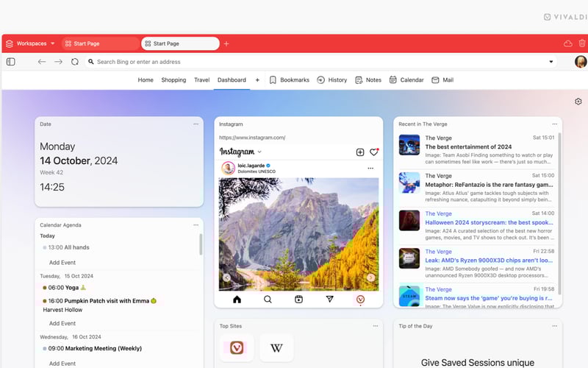This screenshot has width=588, height=368.
Task: Open the Travel speed dial group
Action: click(201, 80)
